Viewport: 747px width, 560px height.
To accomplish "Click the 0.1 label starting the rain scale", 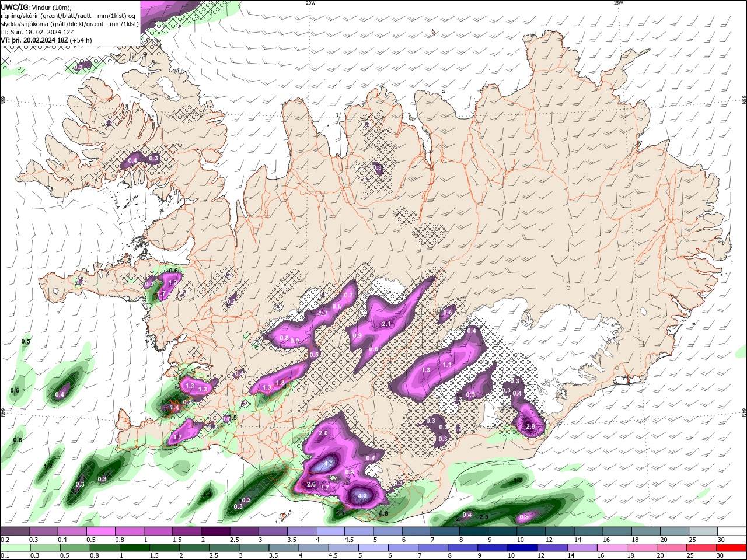I will point(5,556).
